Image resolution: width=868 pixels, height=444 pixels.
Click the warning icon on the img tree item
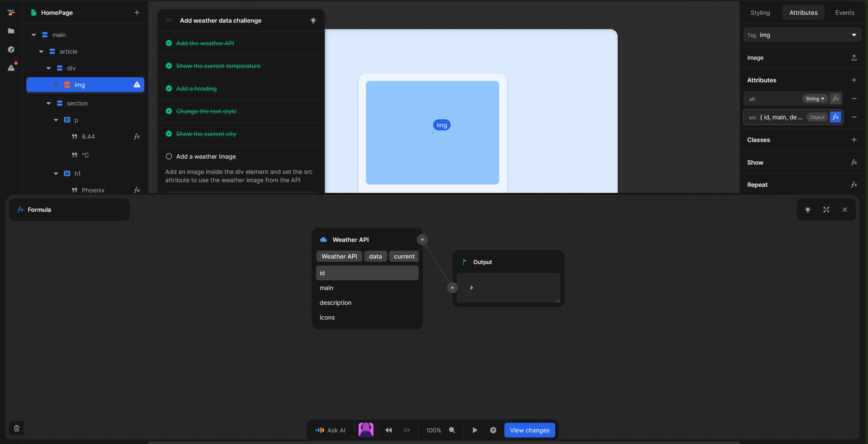pyautogui.click(x=136, y=85)
